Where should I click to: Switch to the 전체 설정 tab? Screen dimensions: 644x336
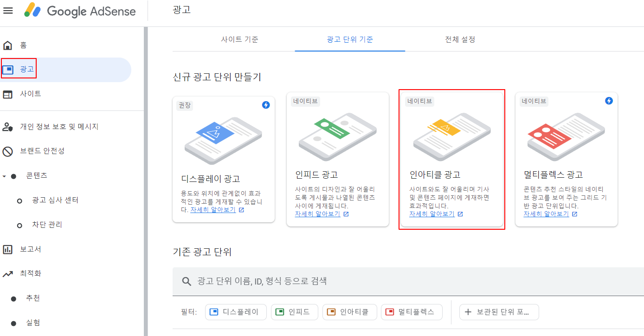[x=459, y=39]
